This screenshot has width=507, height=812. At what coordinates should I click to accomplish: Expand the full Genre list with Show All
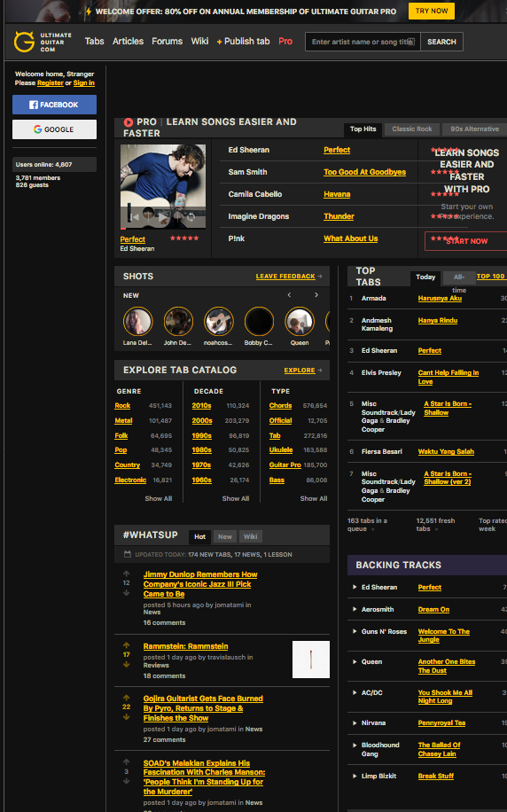(158, 498)
